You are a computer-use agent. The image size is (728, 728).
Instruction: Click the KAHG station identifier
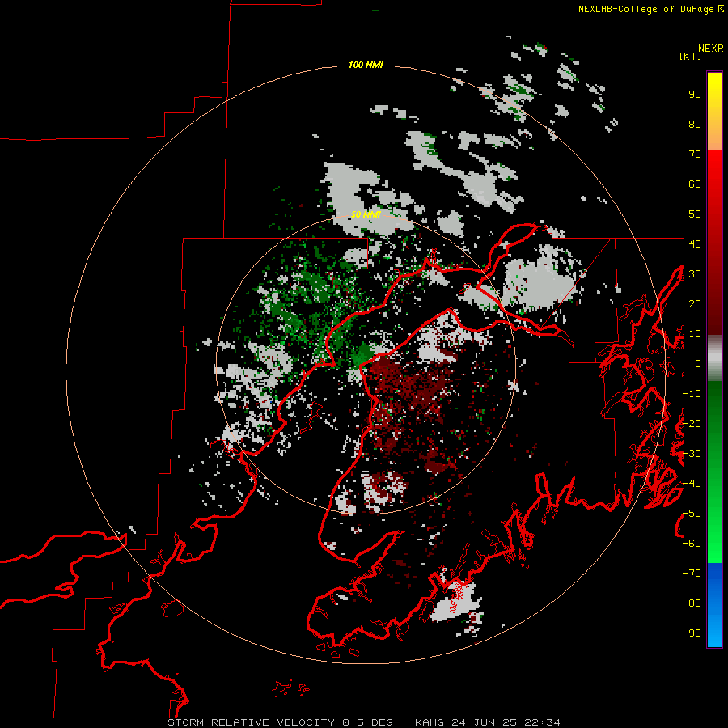(430, 722)
